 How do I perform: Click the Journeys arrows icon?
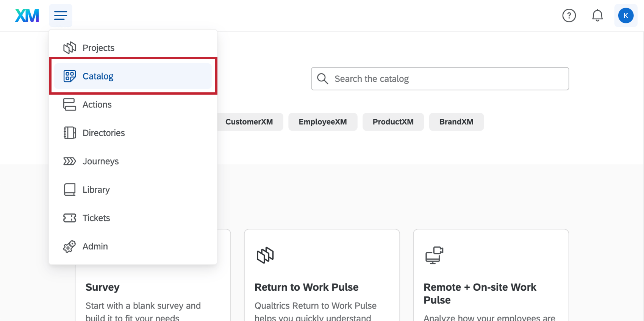[x=70, y=161]
